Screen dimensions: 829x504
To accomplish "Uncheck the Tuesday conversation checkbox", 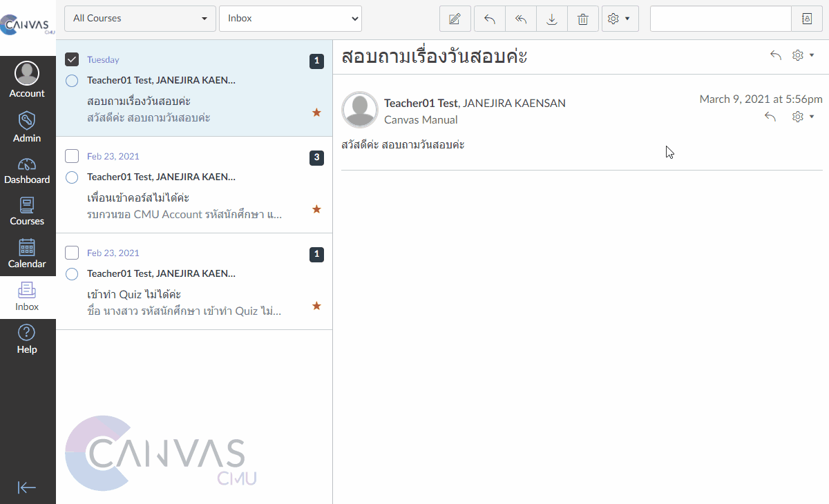I will pos(72,59).
